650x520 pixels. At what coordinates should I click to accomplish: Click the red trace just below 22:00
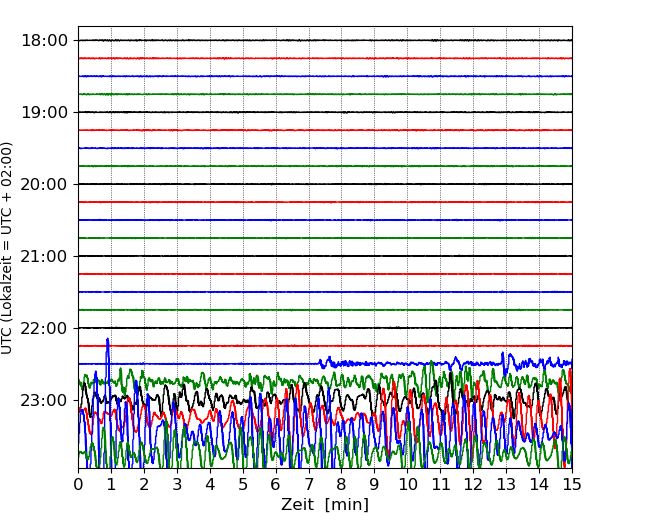click(325, 346)
